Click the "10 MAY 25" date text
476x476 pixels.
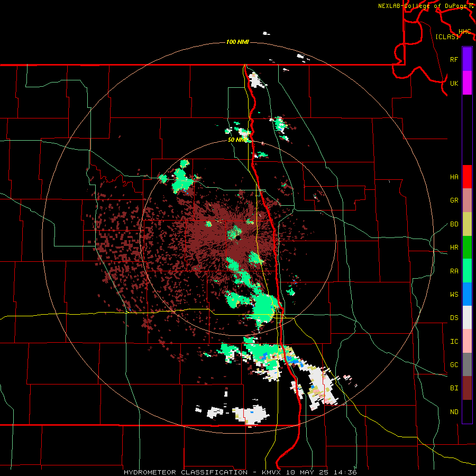307,472
